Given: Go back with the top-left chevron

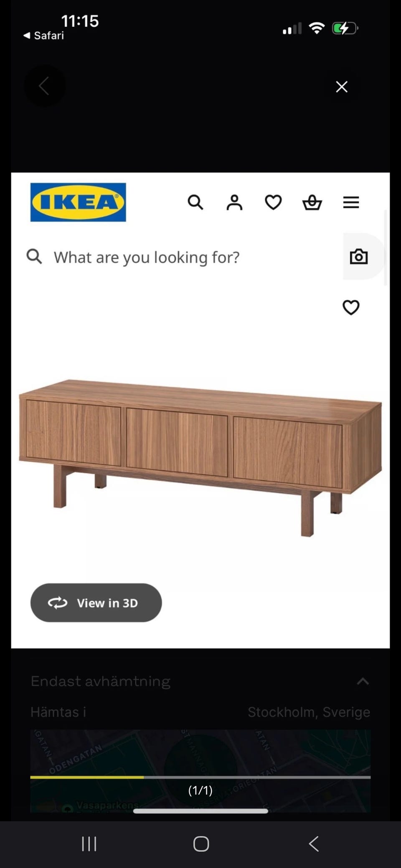Looking at the screenshot, I should tap(44, 86).
